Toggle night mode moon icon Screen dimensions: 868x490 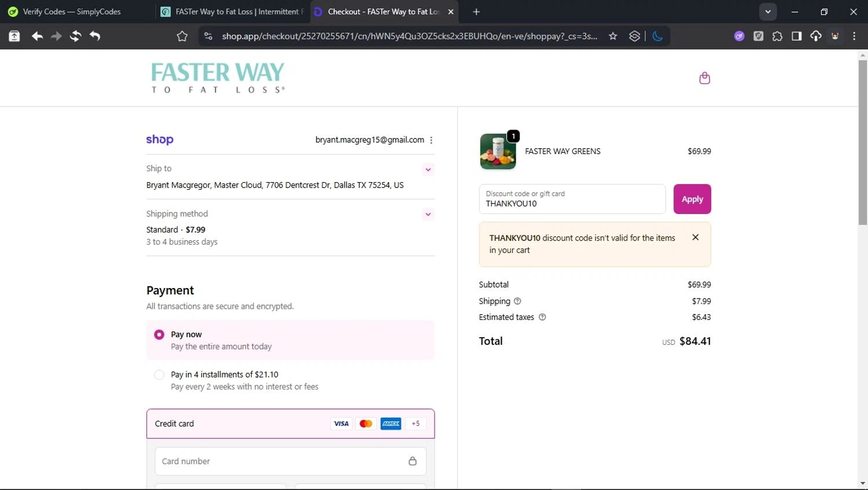point(657,36)
